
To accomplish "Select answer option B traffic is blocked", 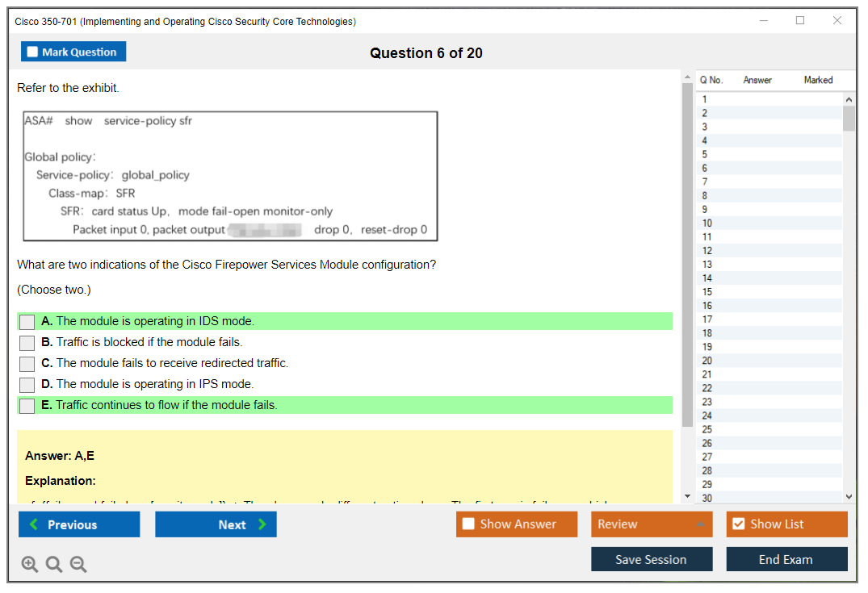I will [x=26, y=342].
